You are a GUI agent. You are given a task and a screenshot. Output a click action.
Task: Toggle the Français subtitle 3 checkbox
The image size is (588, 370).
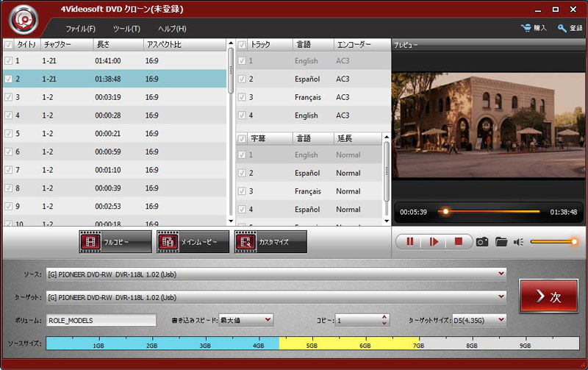pyautogui.click(x=242, y=191)
